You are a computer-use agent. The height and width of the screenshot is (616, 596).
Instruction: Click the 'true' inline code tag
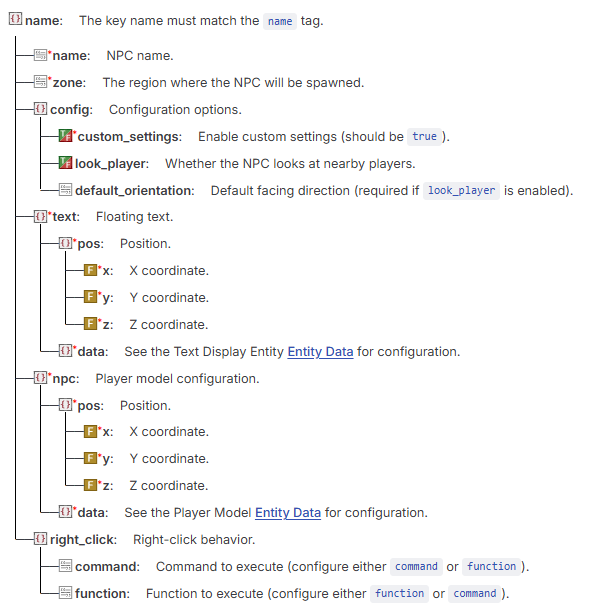(x=424, y=137)
